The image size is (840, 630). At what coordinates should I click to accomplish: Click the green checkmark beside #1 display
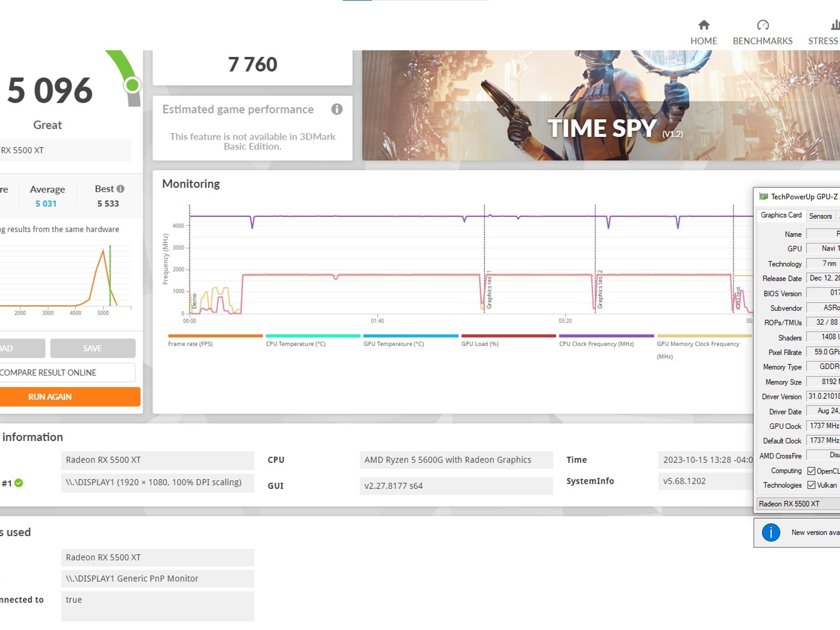click(x=18, y=483)
